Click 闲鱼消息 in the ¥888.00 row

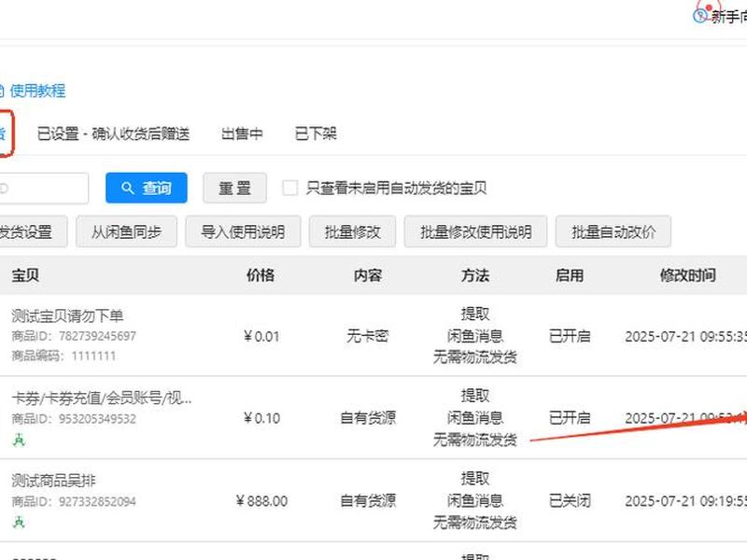point(475,501)
